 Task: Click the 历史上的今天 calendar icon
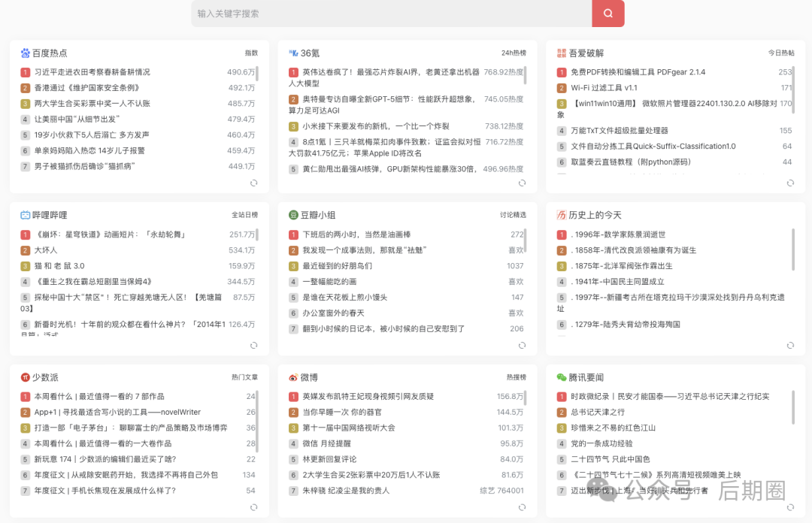[562, 214]
